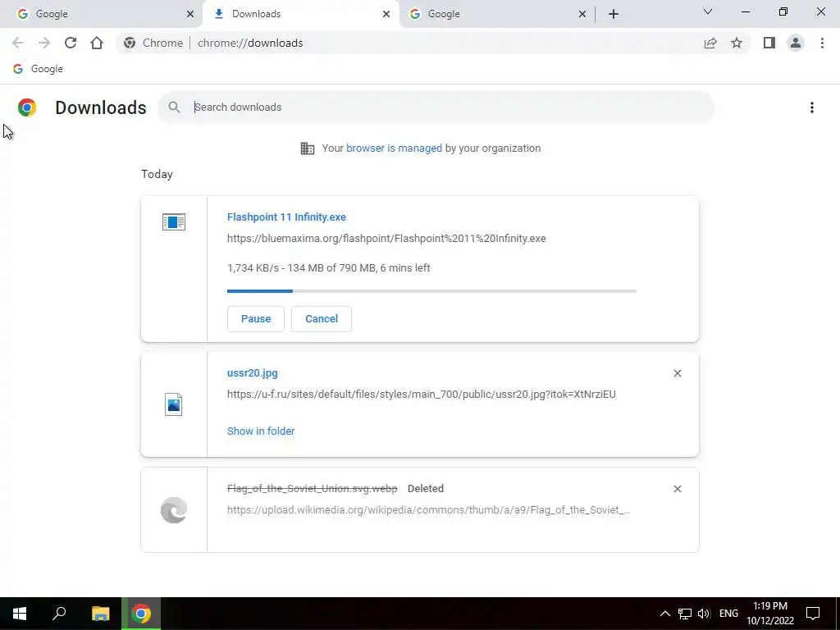Close the Downloads tab
840x630 pixels.
386,14
